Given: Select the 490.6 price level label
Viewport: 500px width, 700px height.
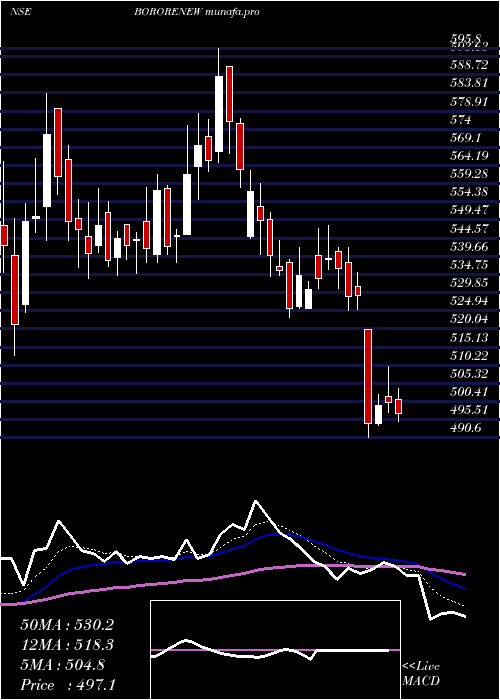Looking at the screenshot, I should (465, 429).
